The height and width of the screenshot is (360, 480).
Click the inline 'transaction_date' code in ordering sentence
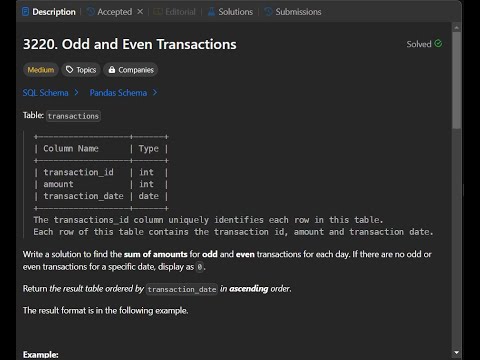coord(182,289)
